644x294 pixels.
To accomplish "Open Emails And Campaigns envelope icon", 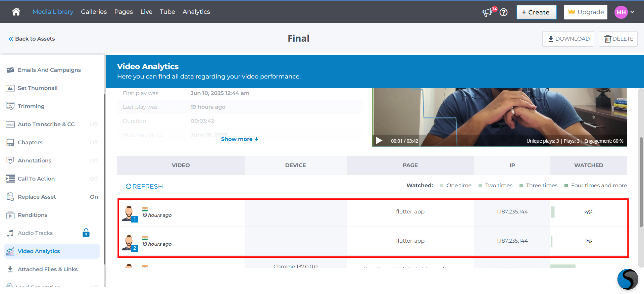I will point(10,70).
